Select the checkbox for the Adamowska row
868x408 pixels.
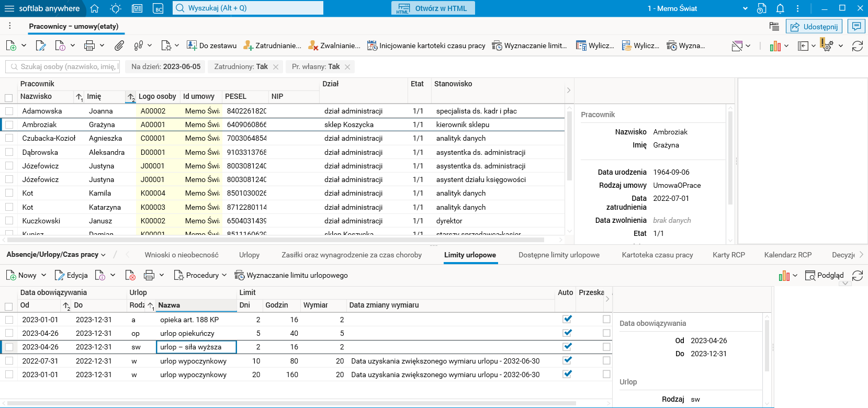point(9,111)
